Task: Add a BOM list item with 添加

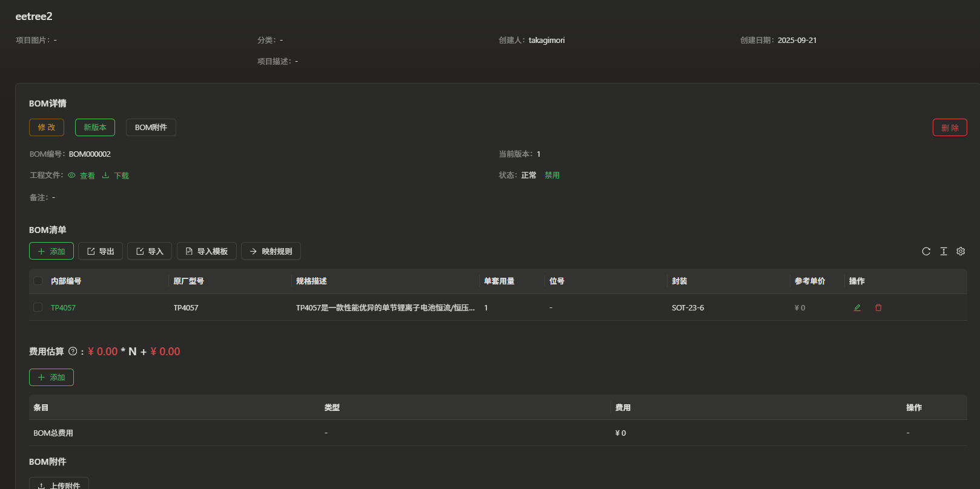Action: 51,251
